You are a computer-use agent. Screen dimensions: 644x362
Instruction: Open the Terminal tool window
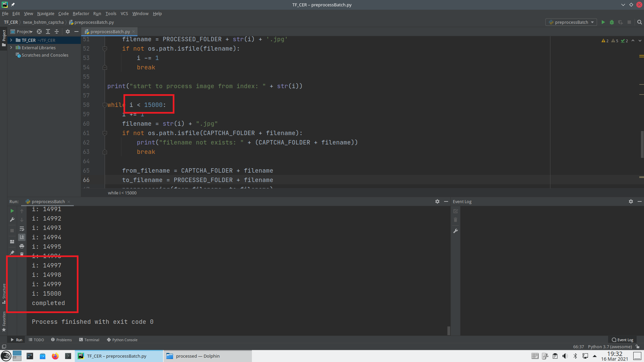pyautogui.click(x=89, y=340)
